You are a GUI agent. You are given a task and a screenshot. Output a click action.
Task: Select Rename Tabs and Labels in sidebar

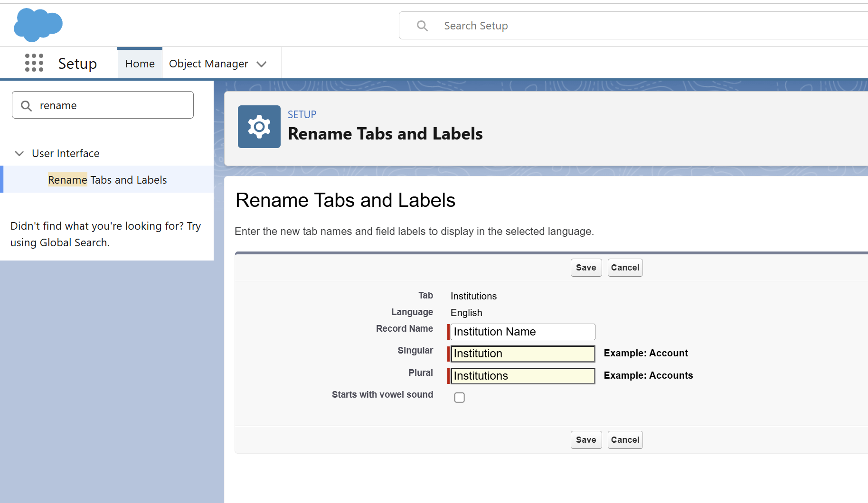107,180
